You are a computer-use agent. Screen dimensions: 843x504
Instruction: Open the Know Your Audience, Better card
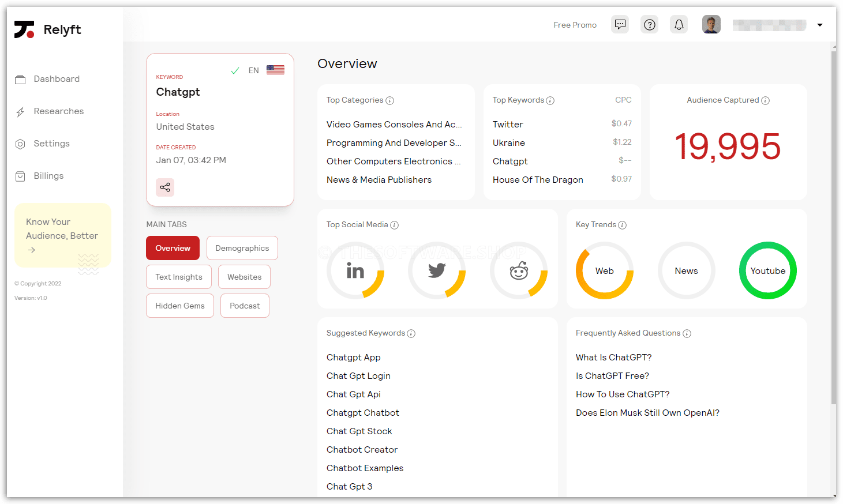point(63,235)
